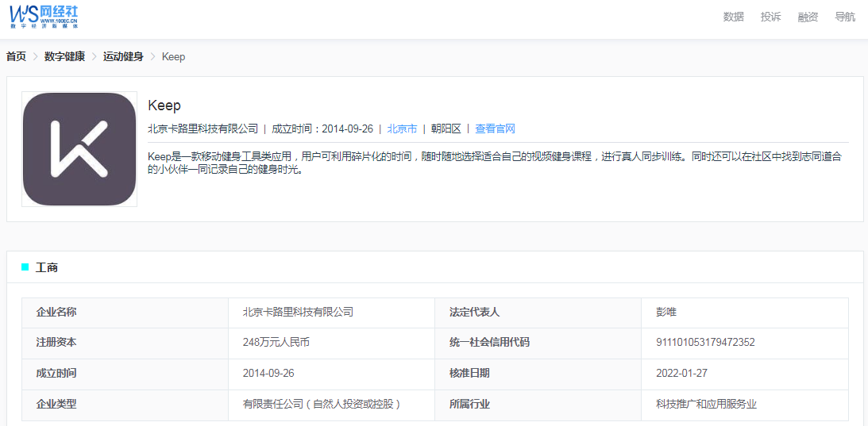The height and width of the screenshot is (426, 868).
Task: Navigate to 运动健身 breadcrumb category
Action: (123, 57)
